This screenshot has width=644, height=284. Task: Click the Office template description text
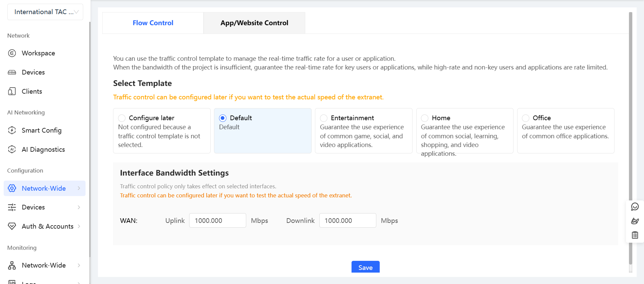click(x=565, y=132)
